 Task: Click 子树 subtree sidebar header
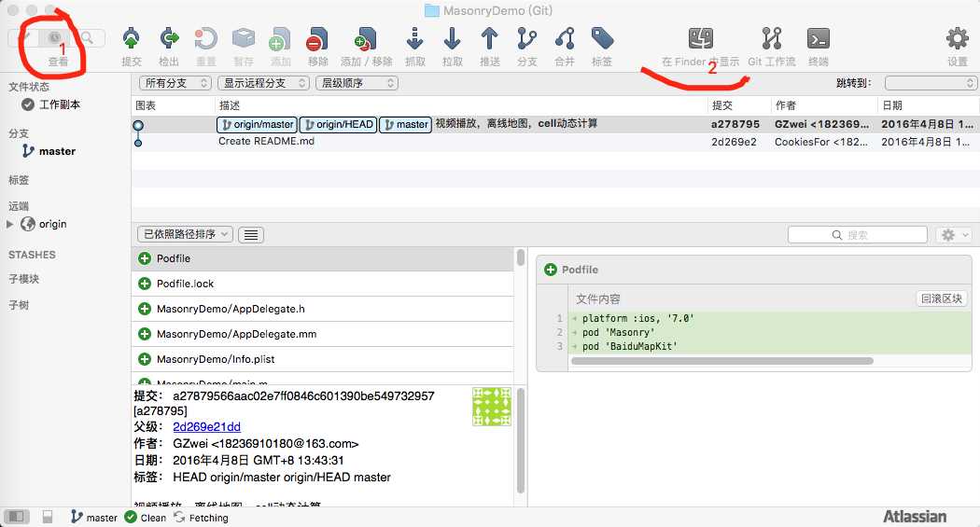click(19, 305)
